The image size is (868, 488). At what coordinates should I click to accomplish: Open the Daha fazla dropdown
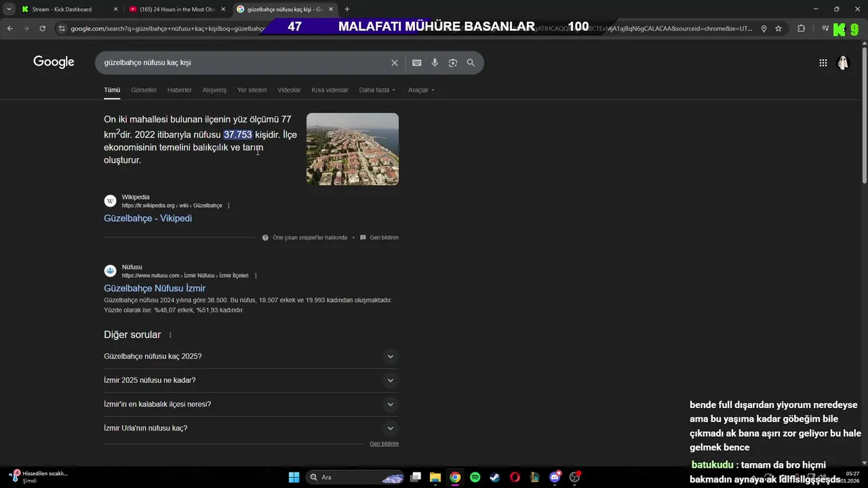coord(377,90)
